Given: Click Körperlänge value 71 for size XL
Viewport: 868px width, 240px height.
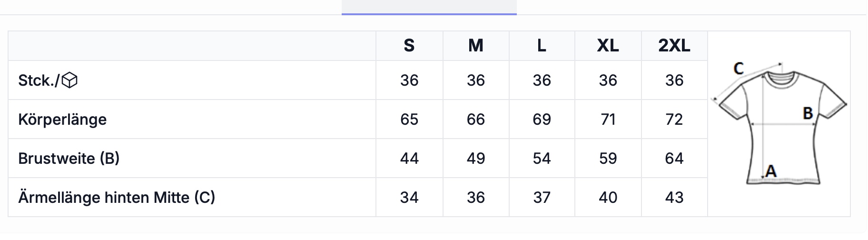Looking at the screenshot, I should (x=608, y=120).
